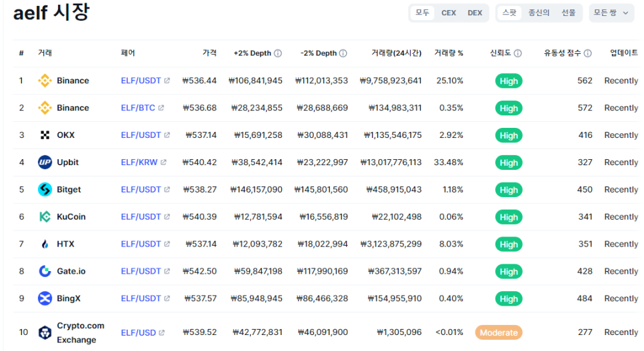The height and width of the screenshot is (351, 644).
Task: Click the KuCoin exchange name
Action: click(71, 216)
